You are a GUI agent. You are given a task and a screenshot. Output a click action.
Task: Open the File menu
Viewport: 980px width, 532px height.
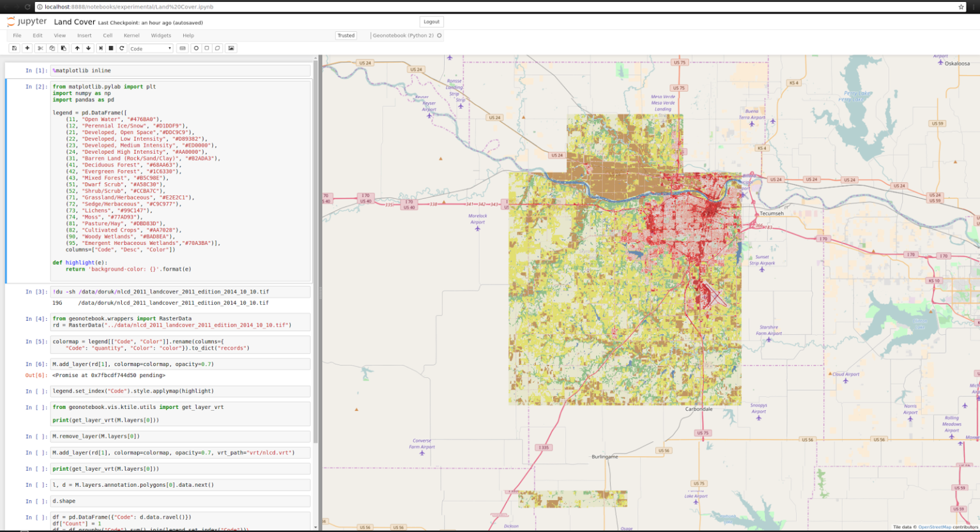tap(17, 36)
